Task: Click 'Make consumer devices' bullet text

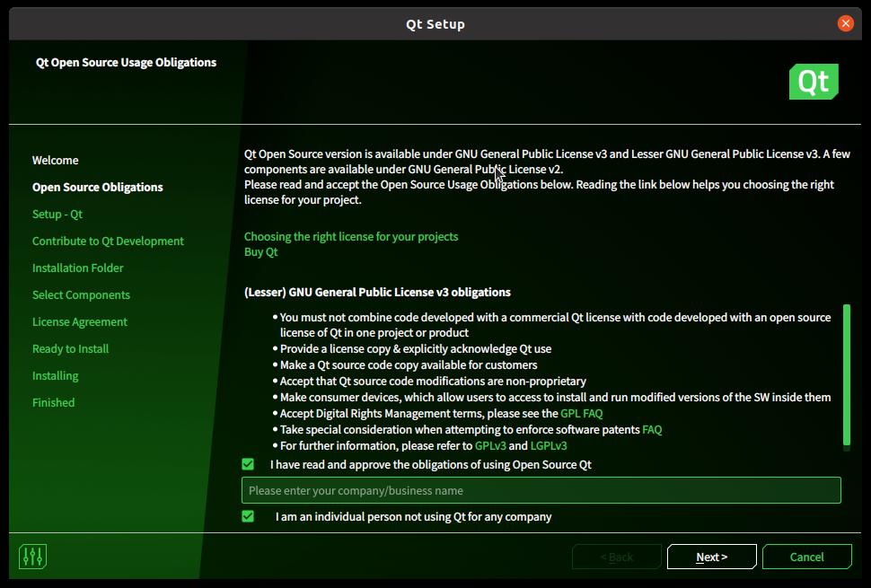Action: pos(556,397)
